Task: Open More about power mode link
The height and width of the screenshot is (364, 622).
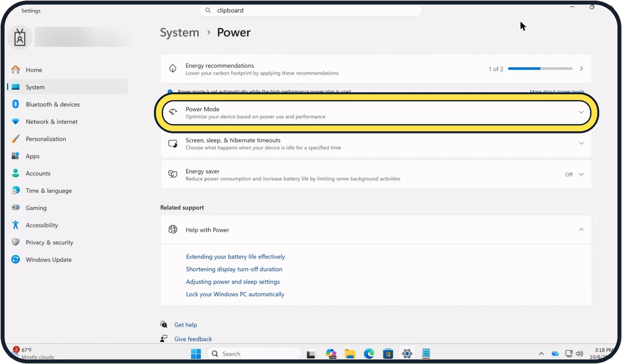Action: [x=557, y=92]
